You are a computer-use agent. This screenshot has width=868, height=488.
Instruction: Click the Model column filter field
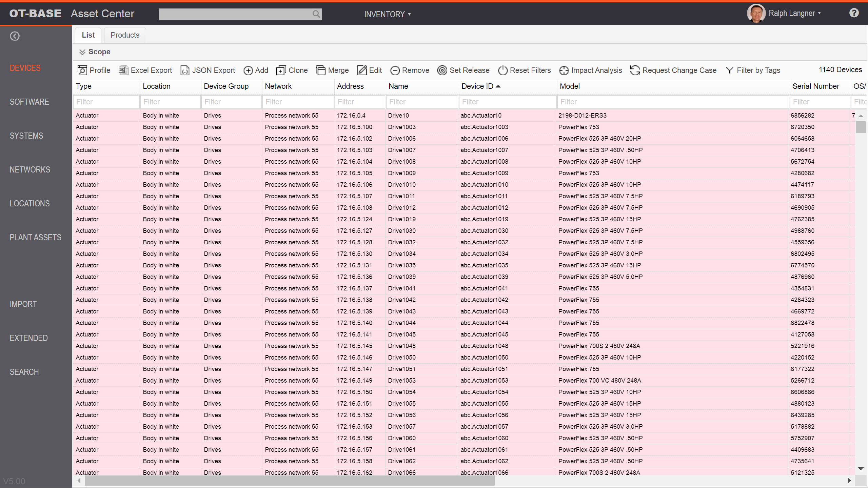[673, 102]
